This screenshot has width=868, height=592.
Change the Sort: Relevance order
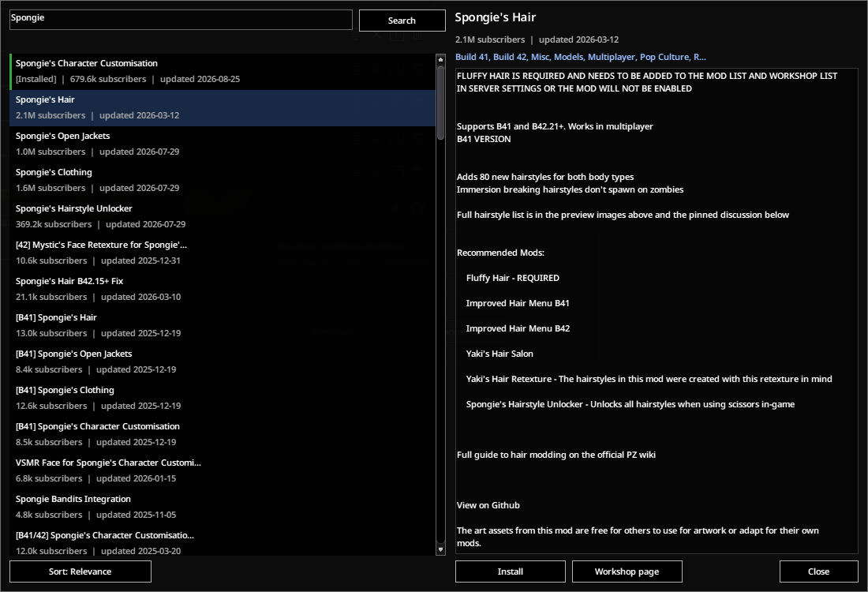click(x=80, y=571)
